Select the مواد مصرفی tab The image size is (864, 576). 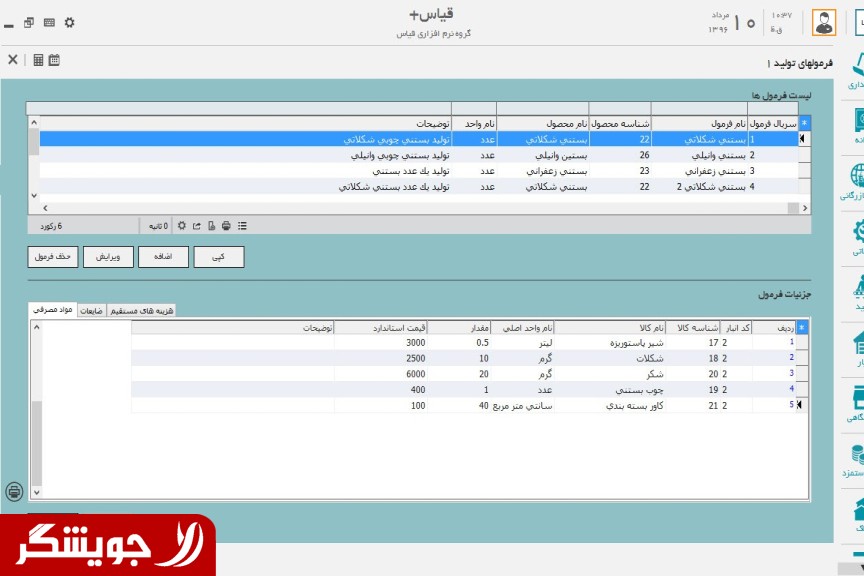click(x=52, y=311)
